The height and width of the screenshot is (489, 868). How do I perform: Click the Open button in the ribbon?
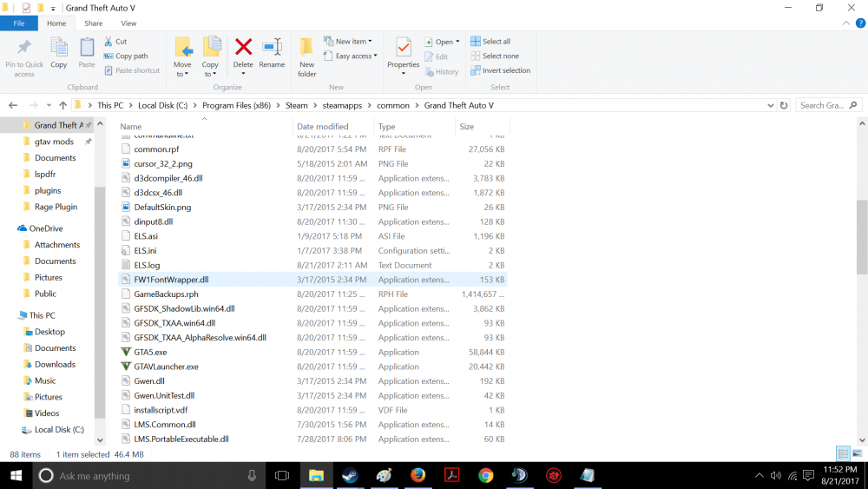(443, 42)
